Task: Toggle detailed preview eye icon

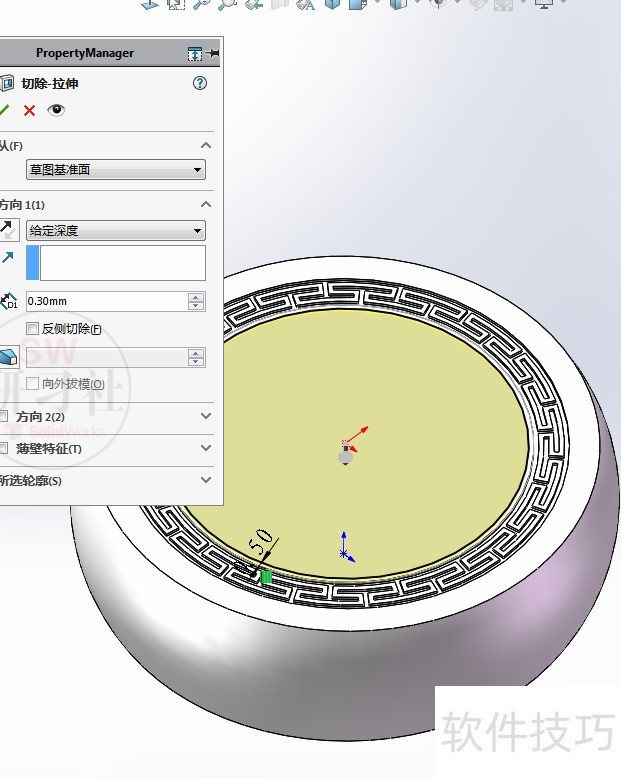Action: click(x=56, y=110)
